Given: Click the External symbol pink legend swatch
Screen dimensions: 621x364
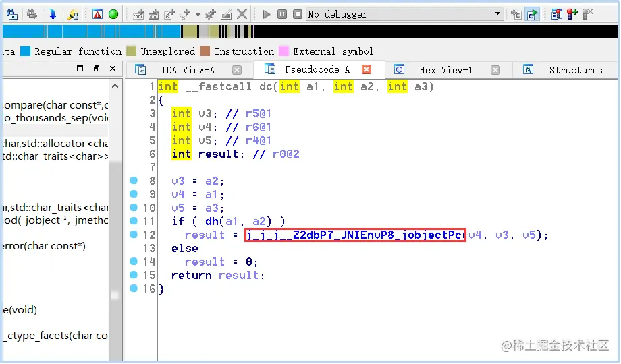Looking at the screenshot, I should [x=283, y=51].
